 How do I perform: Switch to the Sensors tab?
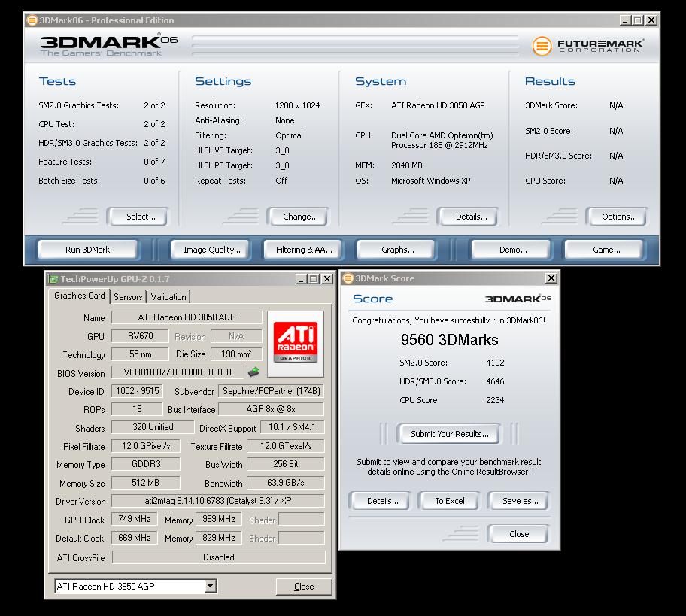coord(128,296)
